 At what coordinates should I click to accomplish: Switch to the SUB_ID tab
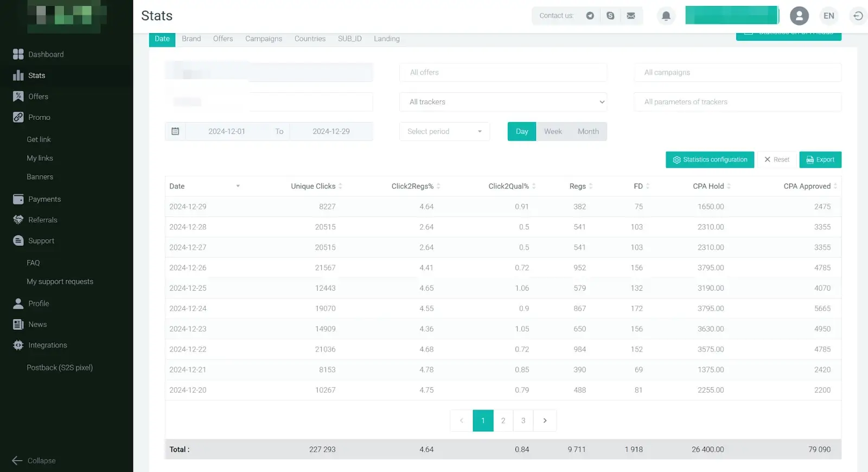[350, 39]
